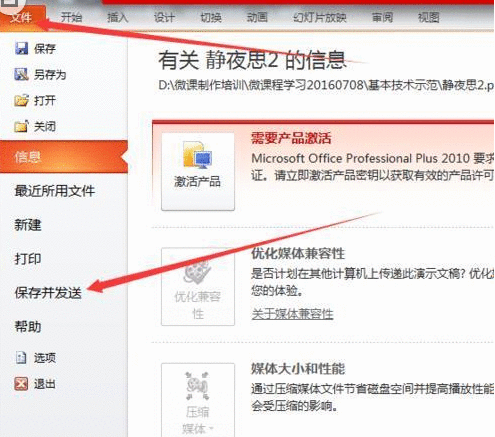The image size is (495, 437).
Task: Open the 视图 (View) tab
Action: [429, 17]
